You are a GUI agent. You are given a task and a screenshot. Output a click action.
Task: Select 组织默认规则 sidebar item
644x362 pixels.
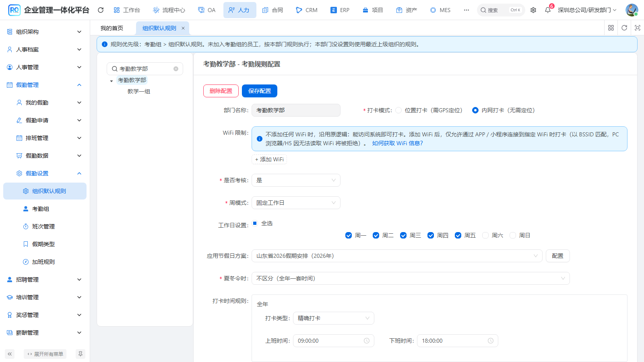pyautogui.click(x=45, y=191)
